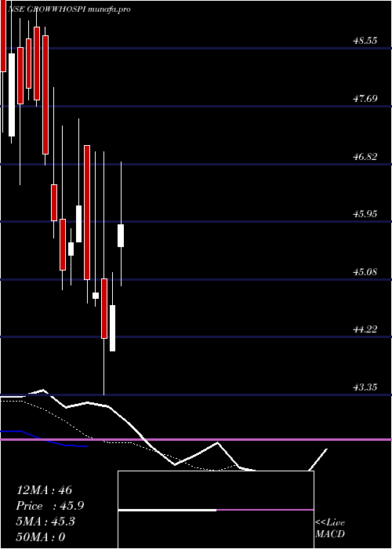Click the last white candlestick near 45.95
Image resolution: width=392 pixels, height=549 pixels.
tap(121, 235)
